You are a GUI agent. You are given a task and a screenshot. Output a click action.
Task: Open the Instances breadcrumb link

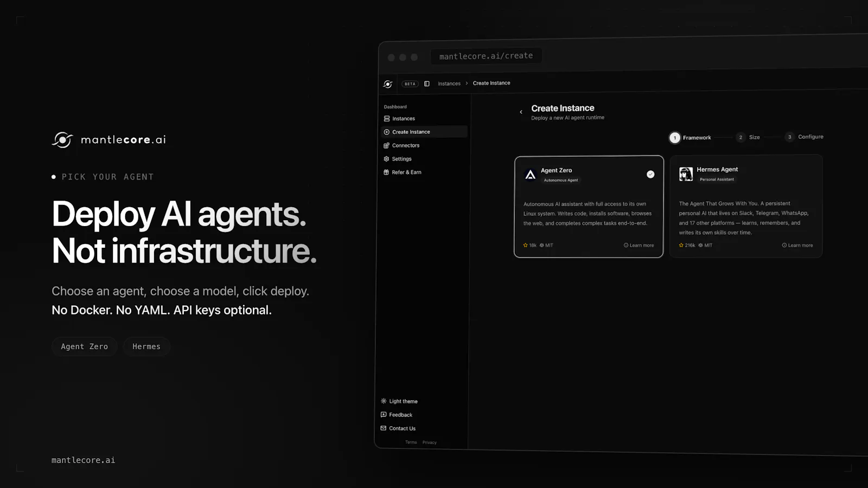click(449, 84)
